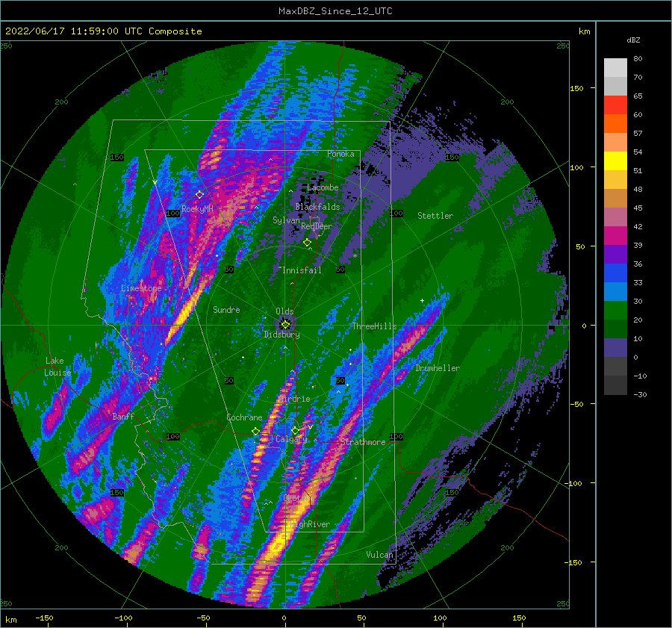
Task: Click the yellow diamond marker below Cochrane
Action: click(x=256, y=431)
